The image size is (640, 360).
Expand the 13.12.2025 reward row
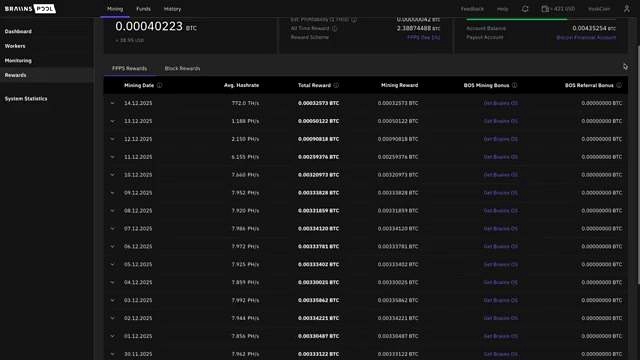[x=112, y=121]
